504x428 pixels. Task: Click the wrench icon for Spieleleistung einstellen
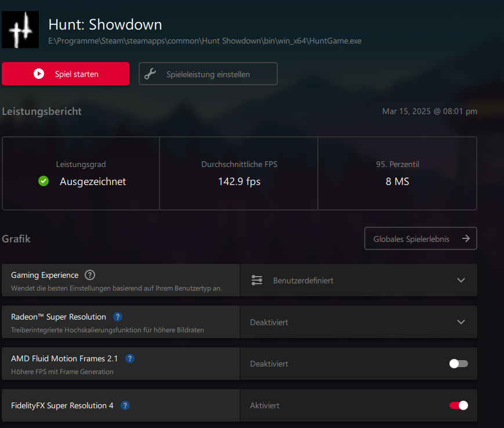tap(150, 74)
